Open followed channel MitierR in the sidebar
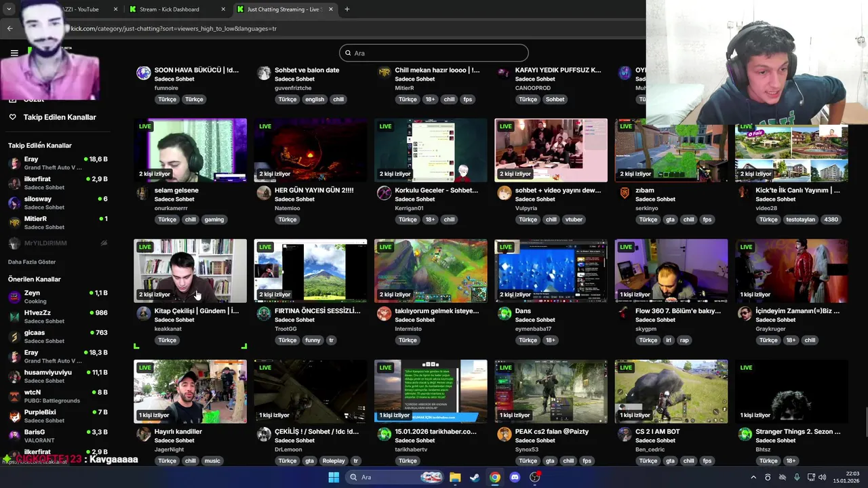 click(x=58, y=222)
